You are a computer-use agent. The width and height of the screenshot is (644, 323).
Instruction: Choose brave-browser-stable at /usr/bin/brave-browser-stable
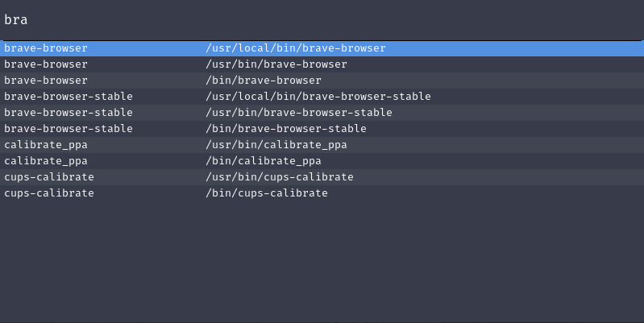(322, 113)
